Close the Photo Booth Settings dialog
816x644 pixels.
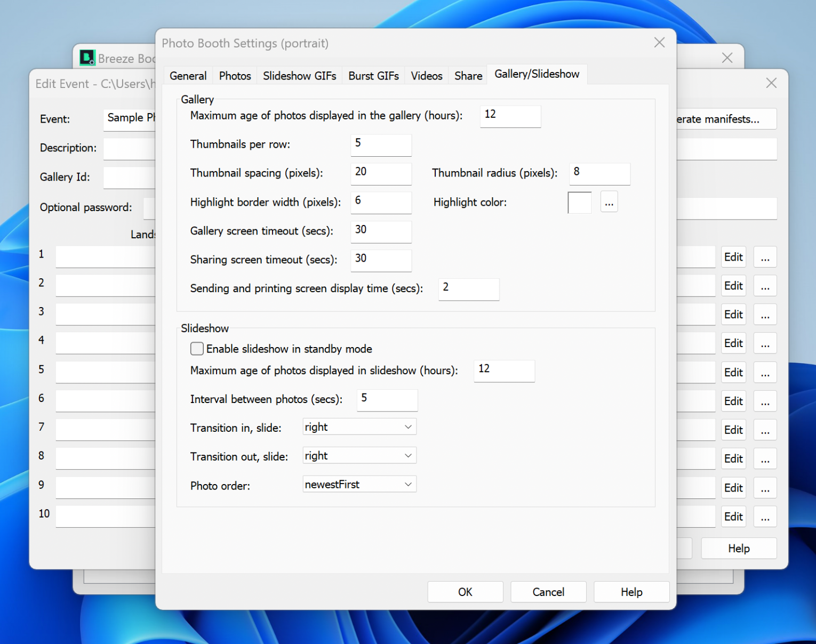coord(659,43)
